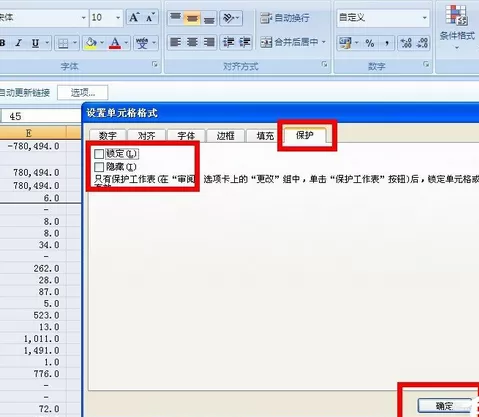Switch to the 数字 tab
This screenshot has height=417, width=479.
coord(108,135)
